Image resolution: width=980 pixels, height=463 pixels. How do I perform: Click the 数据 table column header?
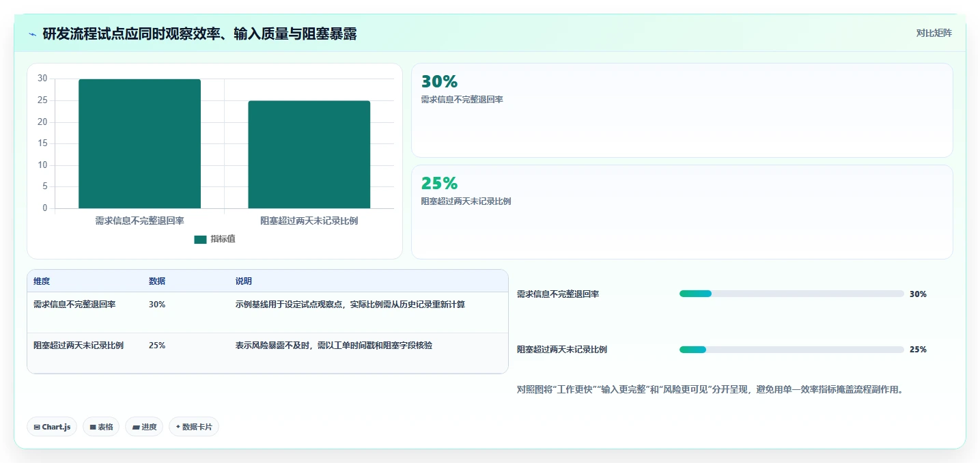click(157, 281)
